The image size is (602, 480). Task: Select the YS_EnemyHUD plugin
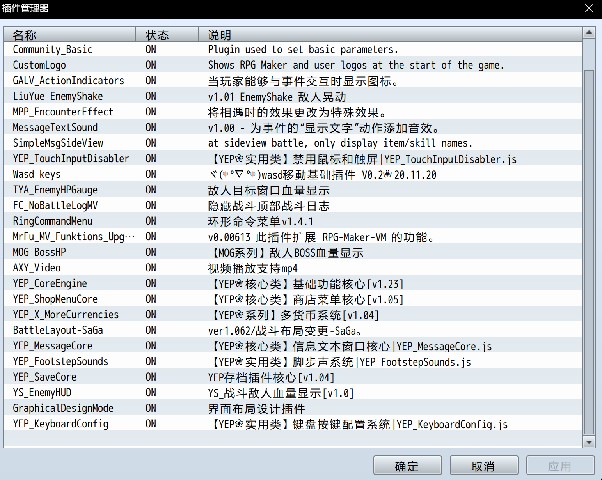(x=293, y=392)
